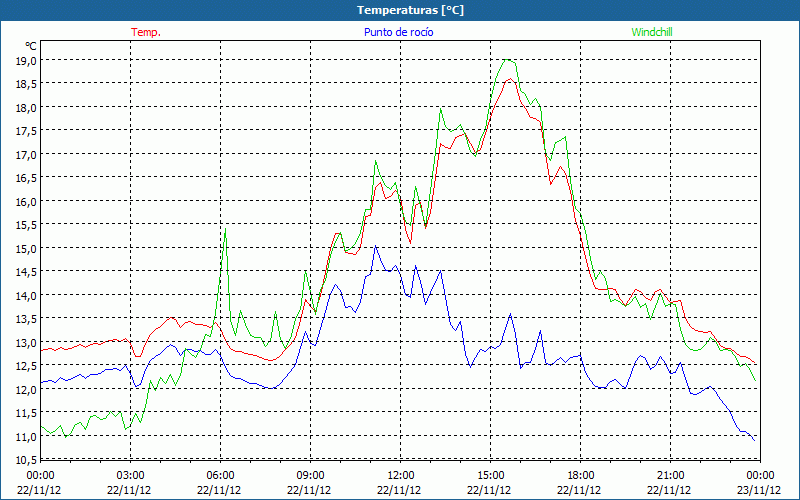Click the 18,0 y-axis value
Viewport: 800px width, 500px height.
tap(27, 108)
